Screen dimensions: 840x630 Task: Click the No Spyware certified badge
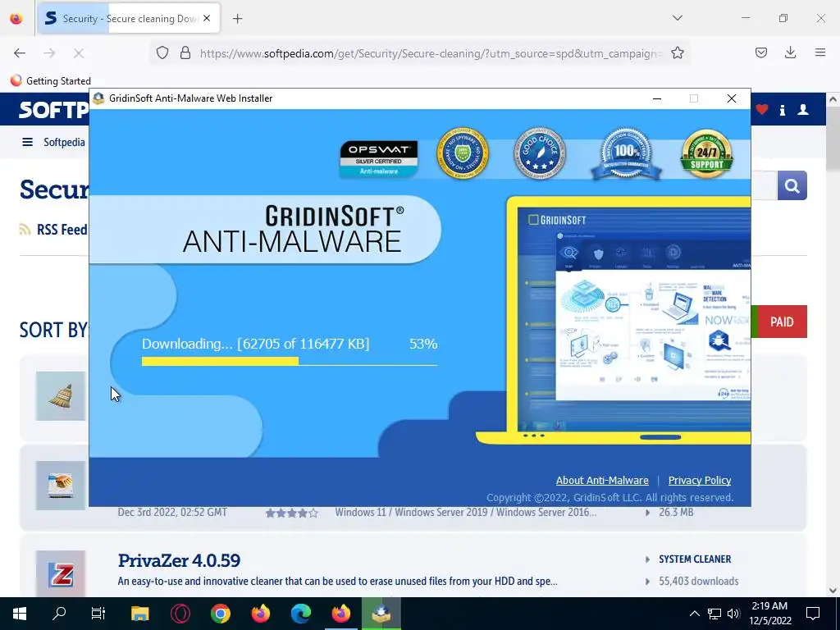[x=463, y=153]
